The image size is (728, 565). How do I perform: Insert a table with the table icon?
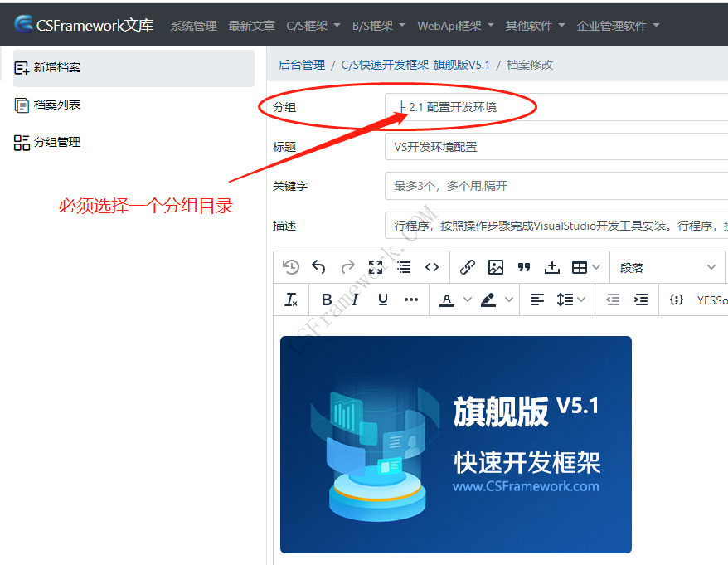pos(580,267)
